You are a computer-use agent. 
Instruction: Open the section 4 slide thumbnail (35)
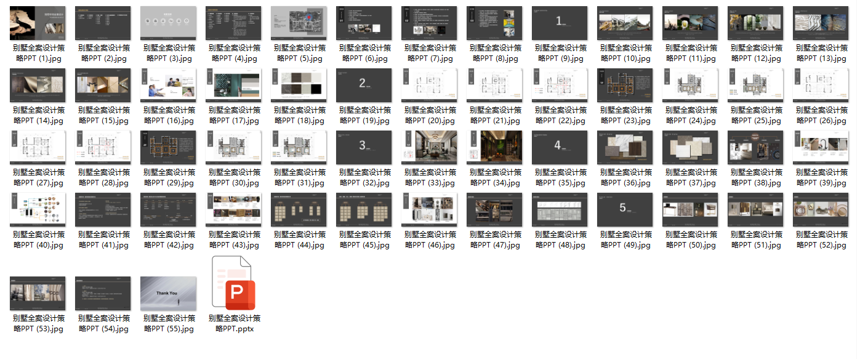(x=560, y=147)
